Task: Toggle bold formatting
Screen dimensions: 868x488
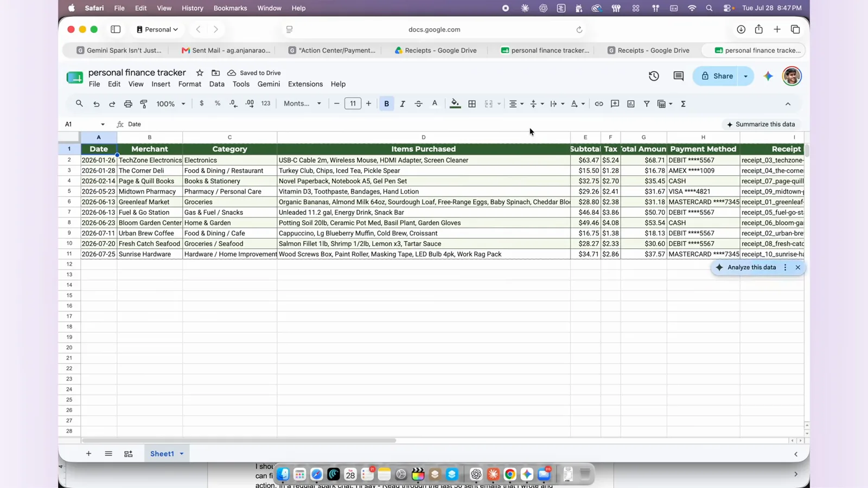Action: point(386,104)
